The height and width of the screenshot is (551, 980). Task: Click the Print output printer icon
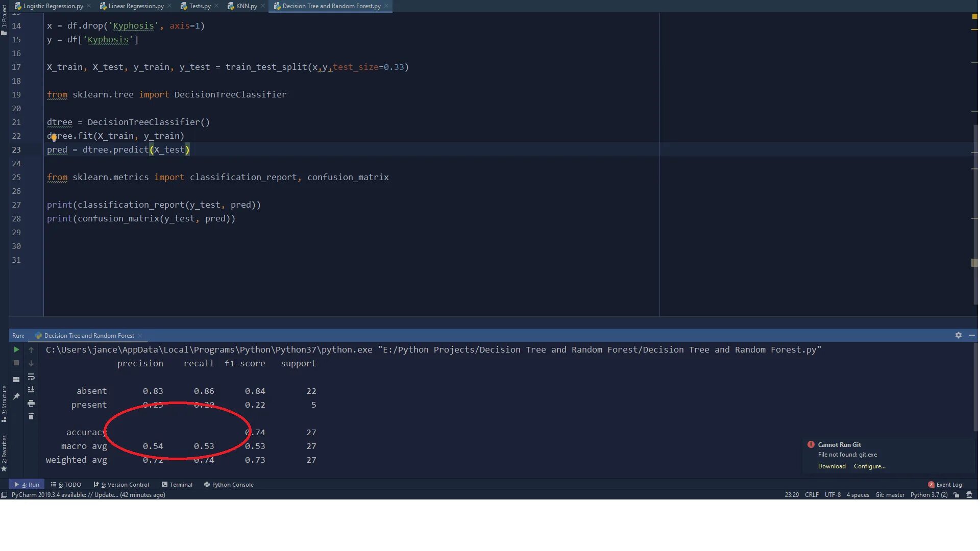click(31, 403)
